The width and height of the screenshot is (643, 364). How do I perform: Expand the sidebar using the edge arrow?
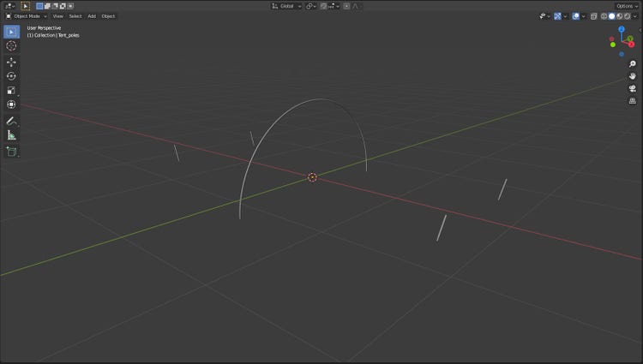click(640, 30)
